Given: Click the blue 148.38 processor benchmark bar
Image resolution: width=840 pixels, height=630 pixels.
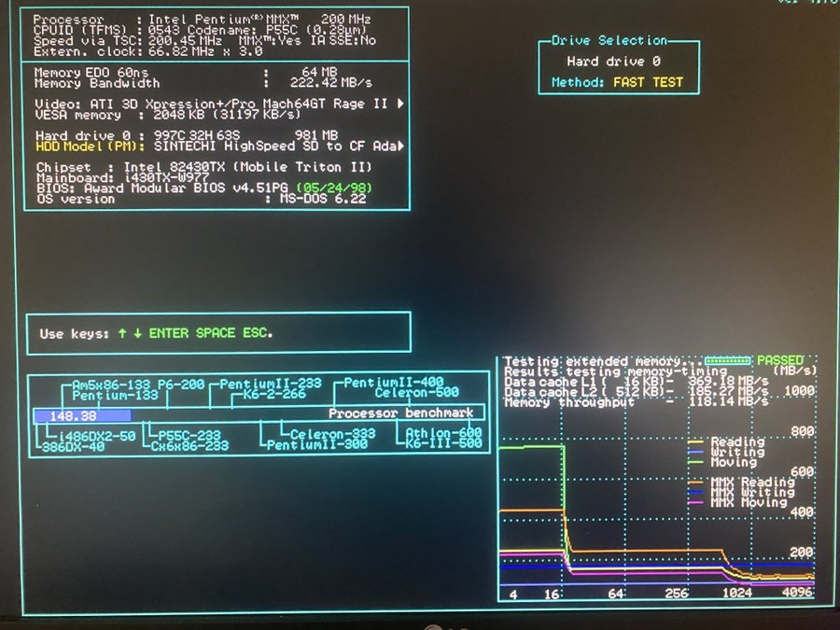Looking at the screenshot, I should (x=74, y=415).
